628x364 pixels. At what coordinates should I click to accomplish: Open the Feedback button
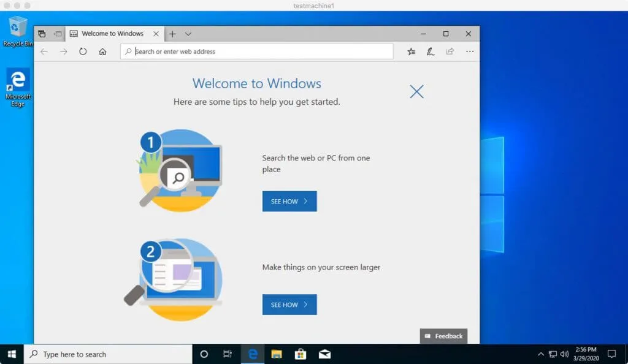tap(444, 336)
